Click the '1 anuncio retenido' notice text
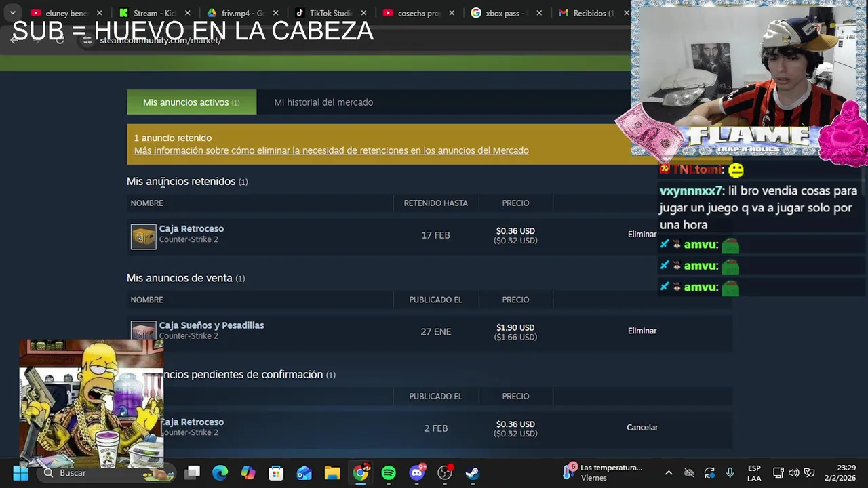Screen dimensions: 868x488 point(173,138)
